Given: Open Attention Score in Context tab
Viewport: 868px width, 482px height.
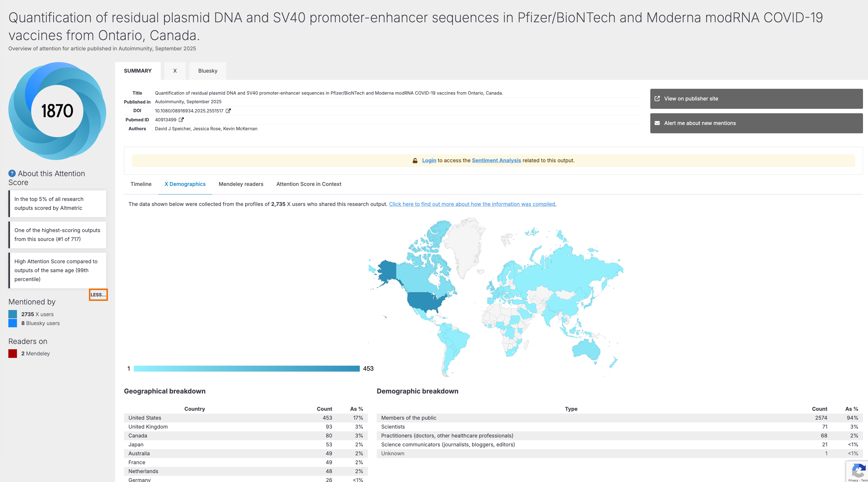Looking at the screenshot, I should (x=309, y=184).
